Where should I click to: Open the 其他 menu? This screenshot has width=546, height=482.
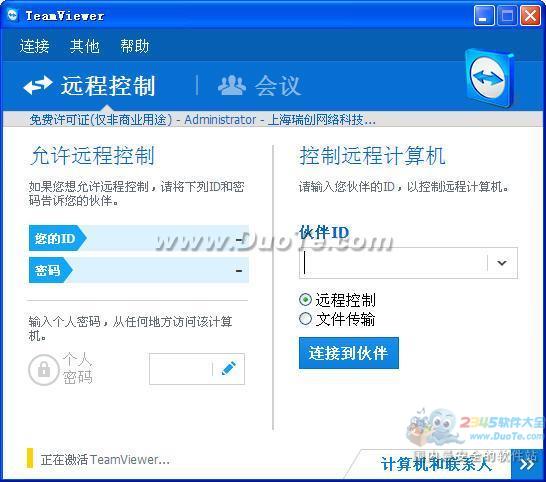tap(84, 46)
